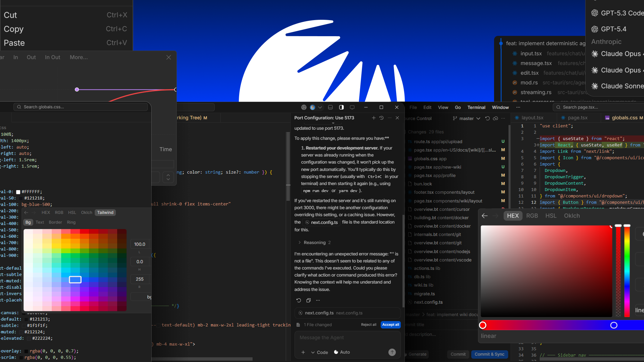Screen dimensions: 644x362
Task: Click the cloud sync icon in Source Control
Action: click(x=495, y=118)
